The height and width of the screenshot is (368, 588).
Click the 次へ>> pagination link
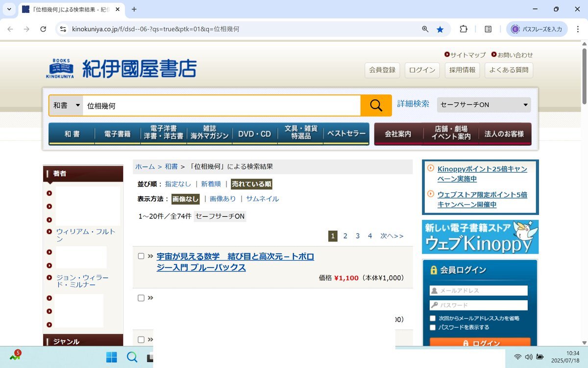point(392,236)
